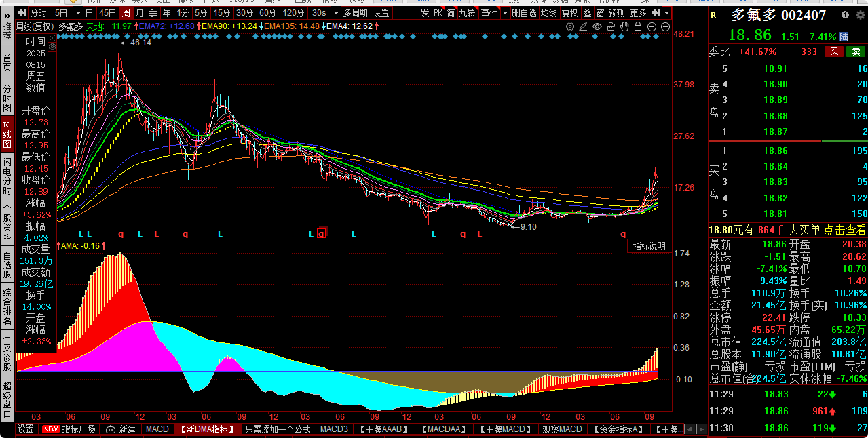Click the arrow icon right of 更多

[x=655, y=13]
